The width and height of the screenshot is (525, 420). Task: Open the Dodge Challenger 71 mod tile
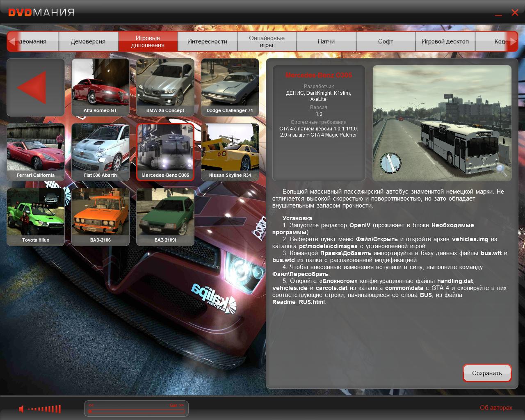click(x=230, y=87)
